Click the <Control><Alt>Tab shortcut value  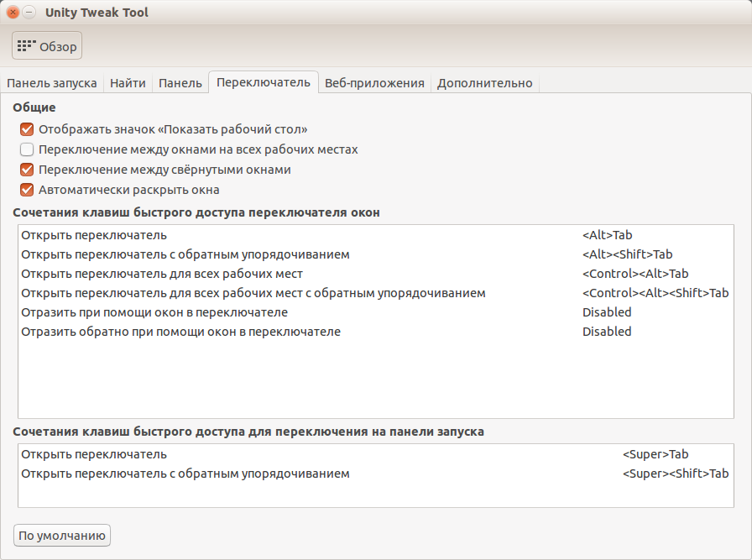tap(635, 274)
